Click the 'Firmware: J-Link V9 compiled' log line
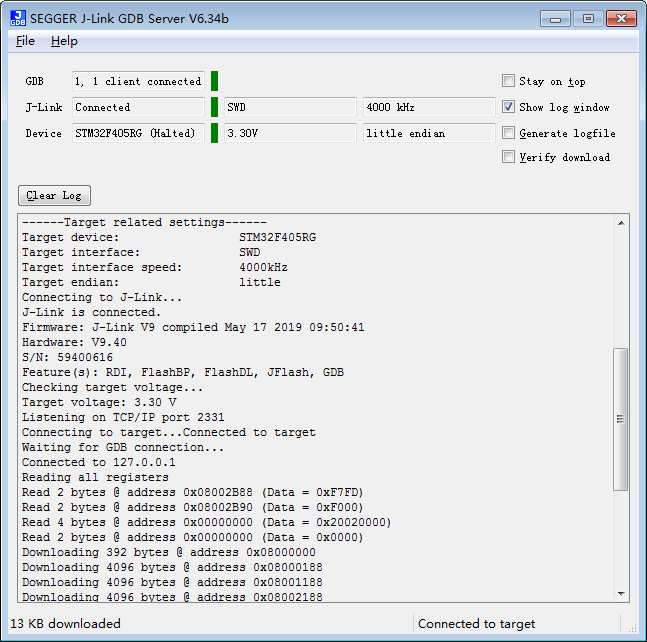Screen dimensions: 647x642 pos(193,327)
